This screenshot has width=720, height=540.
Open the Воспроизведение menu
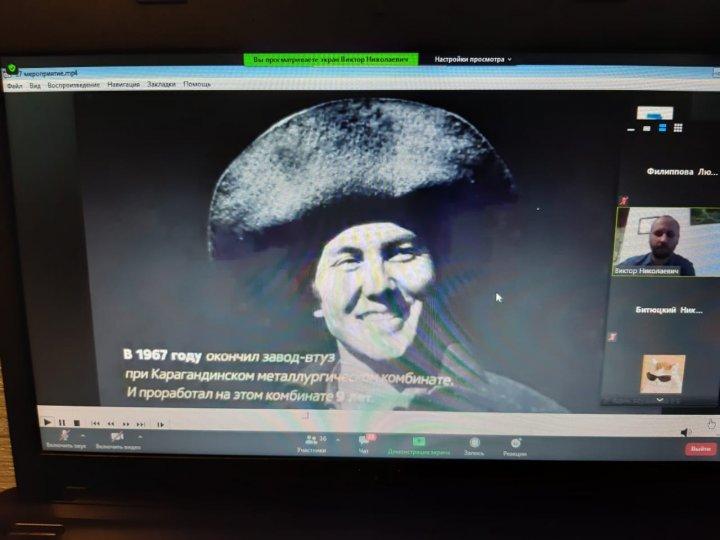[74, 85]
